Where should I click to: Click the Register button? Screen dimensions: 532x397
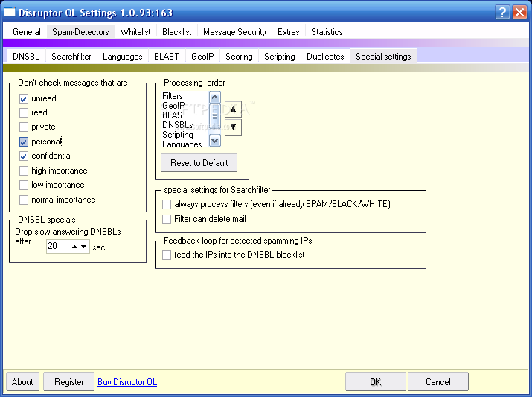coord(69,381)
